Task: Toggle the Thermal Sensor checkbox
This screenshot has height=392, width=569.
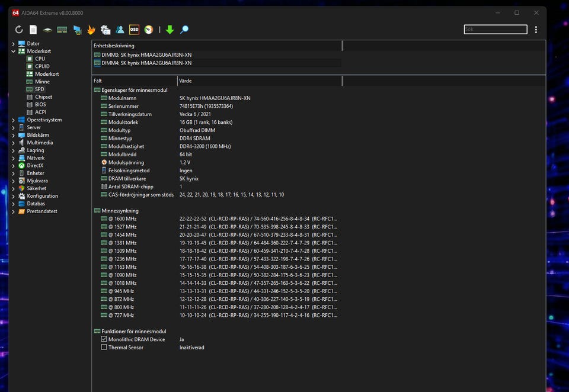Action: click(x=104, y=348)
